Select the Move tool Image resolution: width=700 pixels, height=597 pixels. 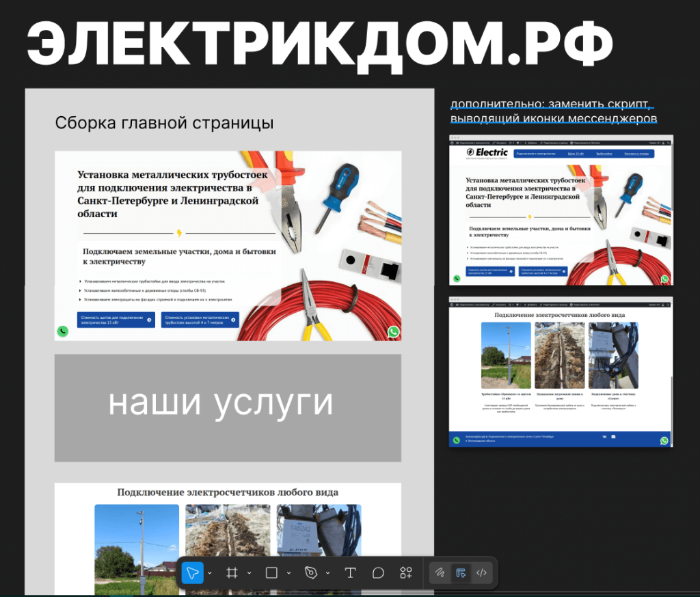point(193,573)
